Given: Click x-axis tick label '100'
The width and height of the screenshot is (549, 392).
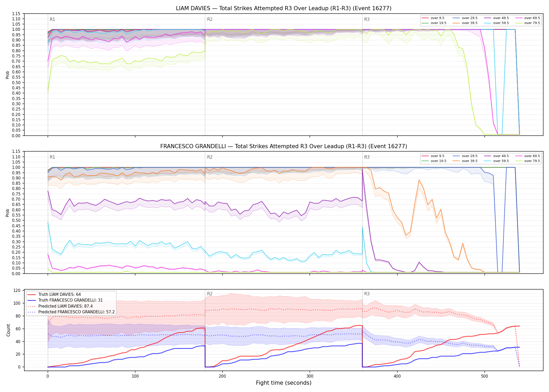Looking at the screenshot, I should point(135,376).
